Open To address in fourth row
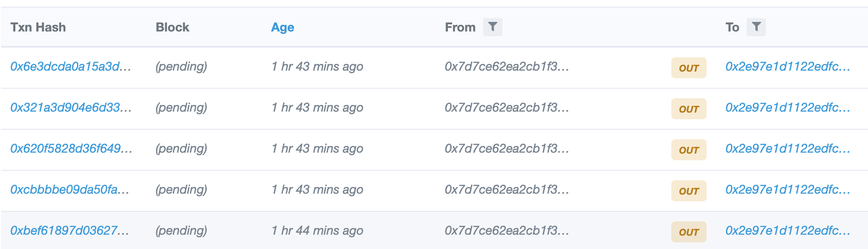868x249 pixels. point(788,189)
